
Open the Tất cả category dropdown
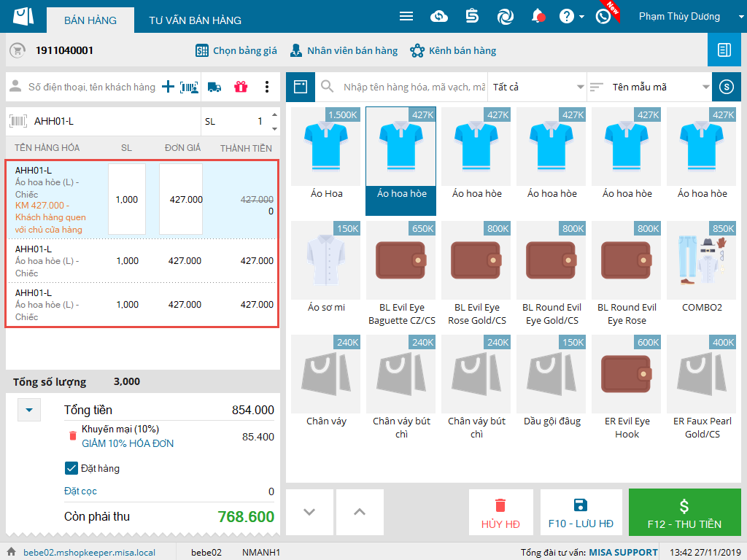click(x=538, y=87)
